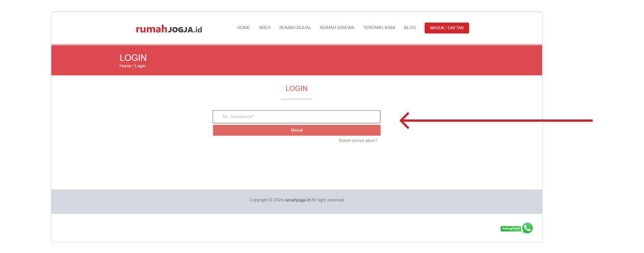This screenshot has height=253, width=644.
Task: Open the RUMAH DIJUAL menu item
Action: point(295,28)
